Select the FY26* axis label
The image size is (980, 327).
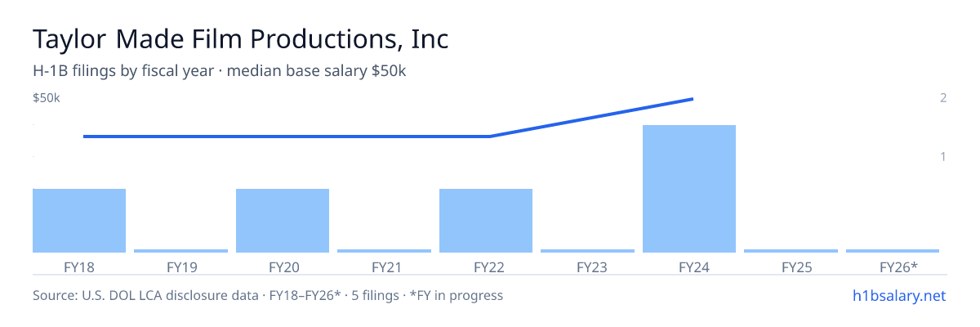pos(898,267)
